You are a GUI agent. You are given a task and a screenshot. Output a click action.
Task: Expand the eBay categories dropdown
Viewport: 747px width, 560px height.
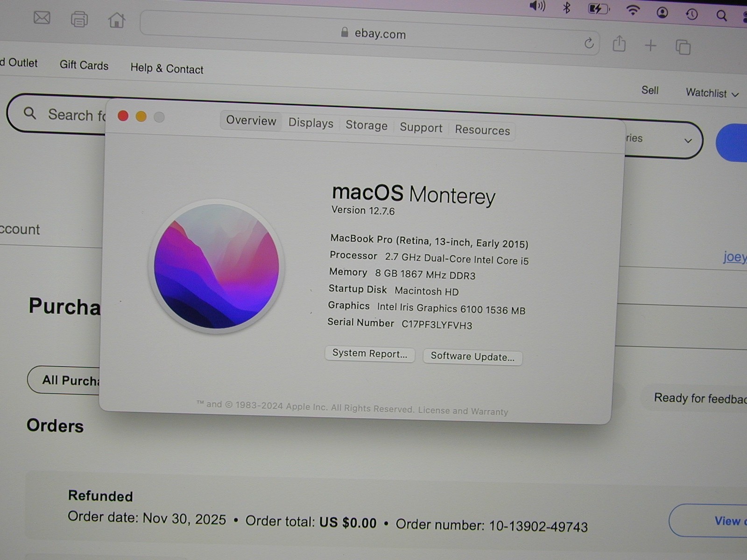pos(688,140)
